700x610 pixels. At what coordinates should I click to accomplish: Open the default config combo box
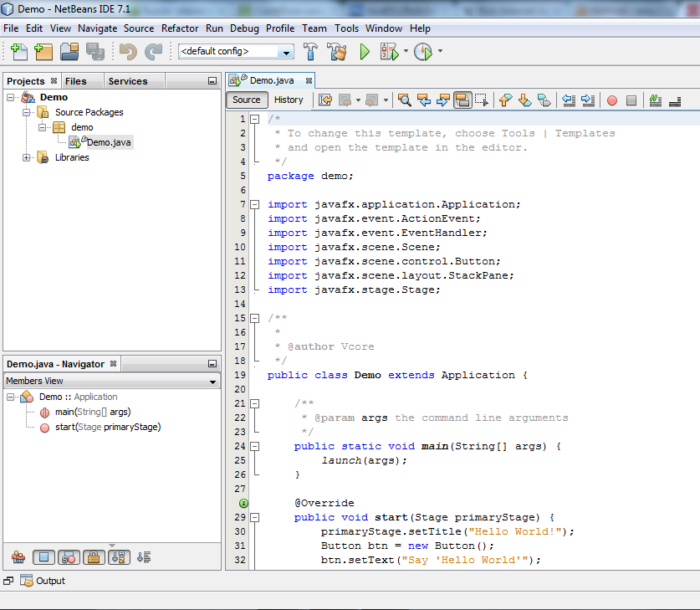click(x=284, y=51)
